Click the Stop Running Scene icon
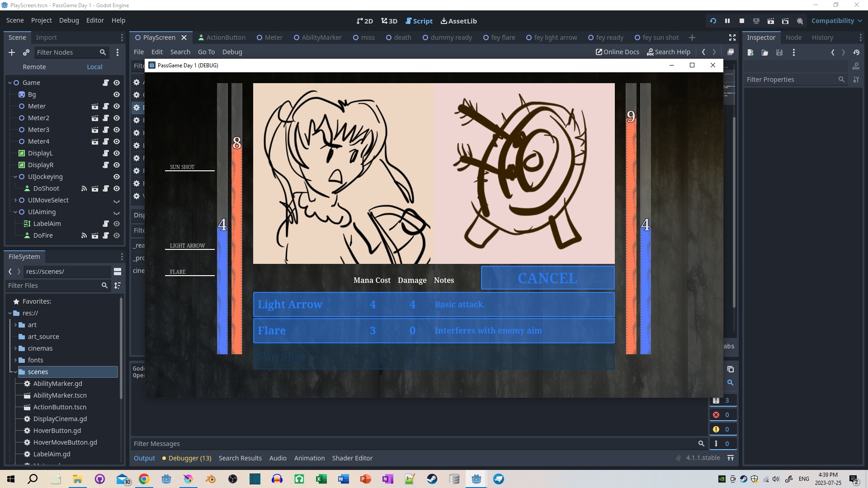 (741, 21)
